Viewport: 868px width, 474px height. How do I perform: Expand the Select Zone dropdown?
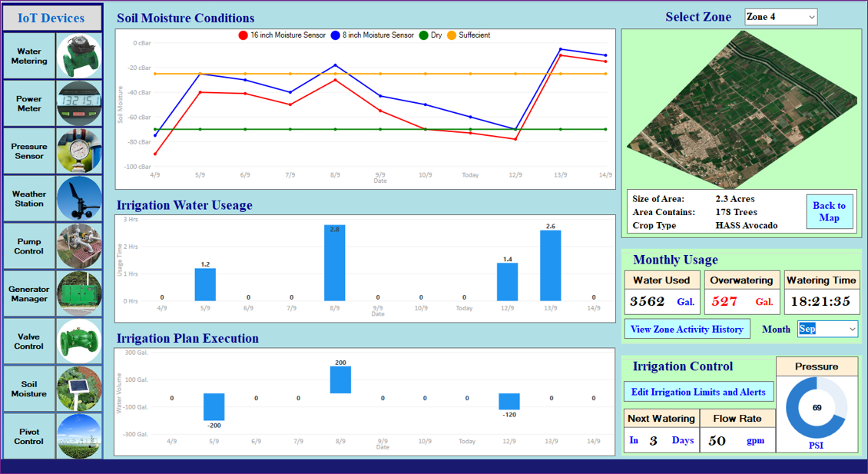780,17
